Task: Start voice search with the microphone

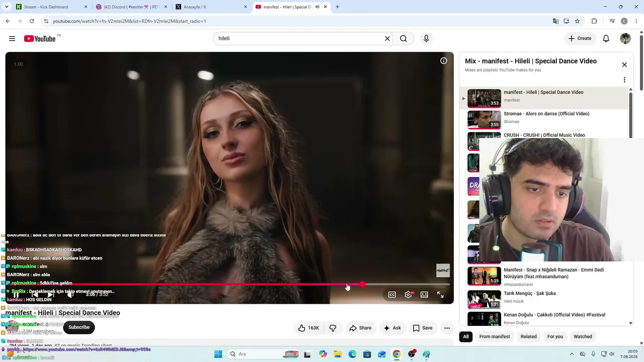Action: coord(426,39)
